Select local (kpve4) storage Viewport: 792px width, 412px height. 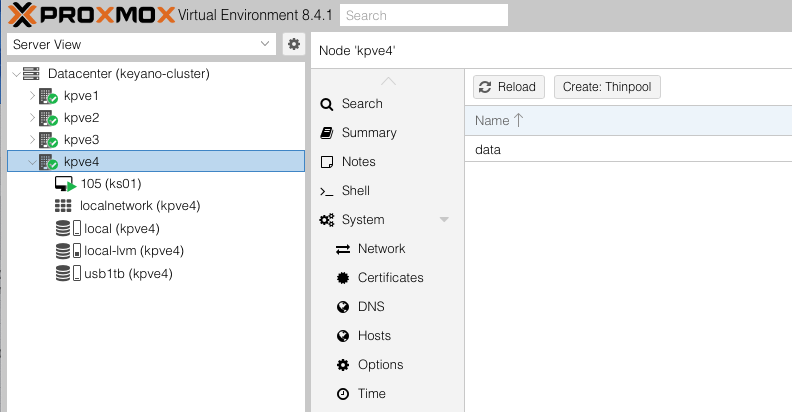pos(122,229)
